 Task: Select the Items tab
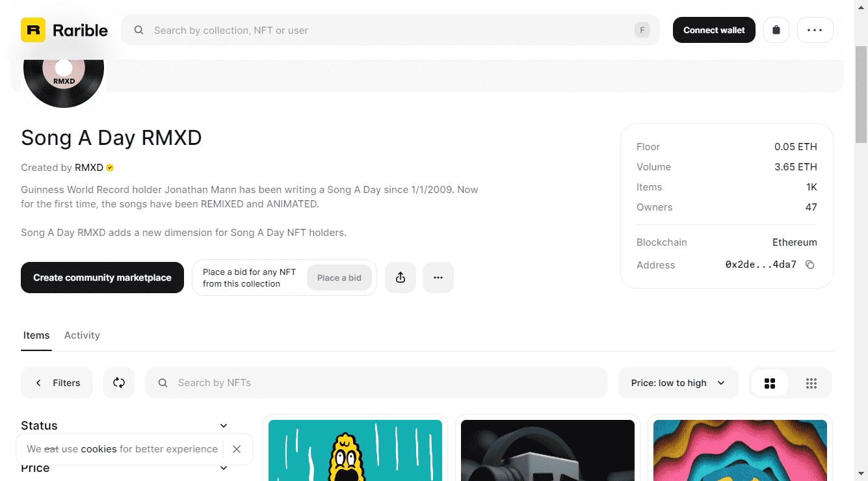(x=36, y=335)
